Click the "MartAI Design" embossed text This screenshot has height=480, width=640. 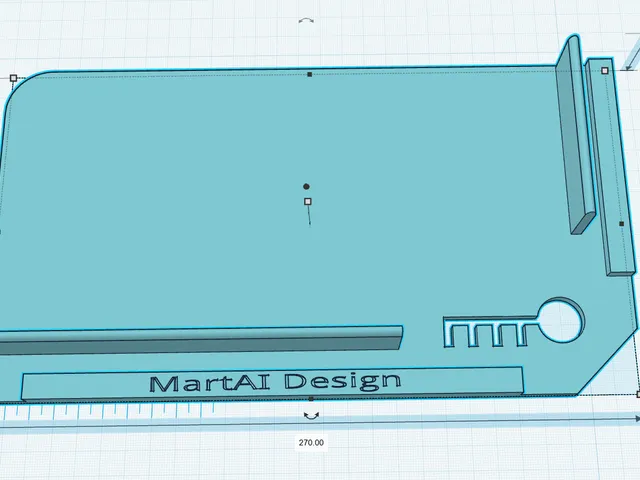point(275,382)
